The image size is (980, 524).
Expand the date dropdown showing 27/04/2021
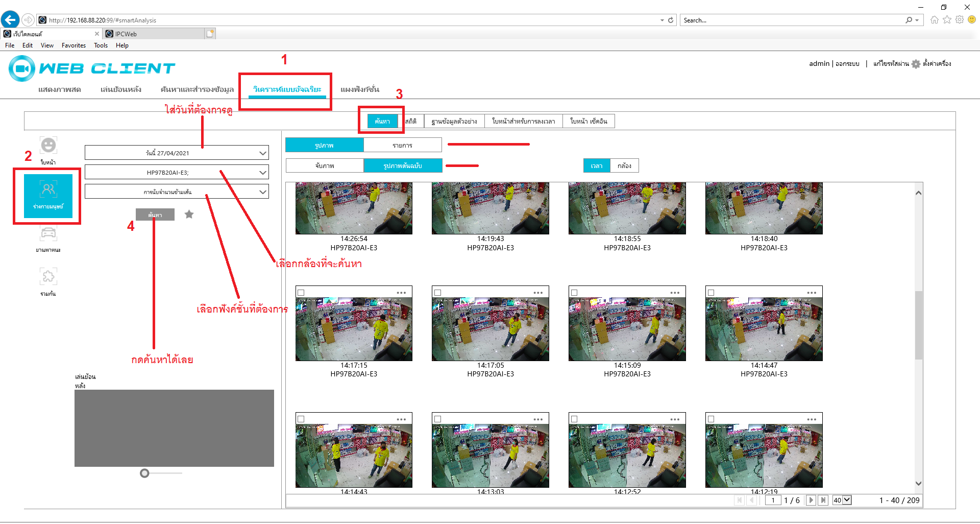coord(262,153)
